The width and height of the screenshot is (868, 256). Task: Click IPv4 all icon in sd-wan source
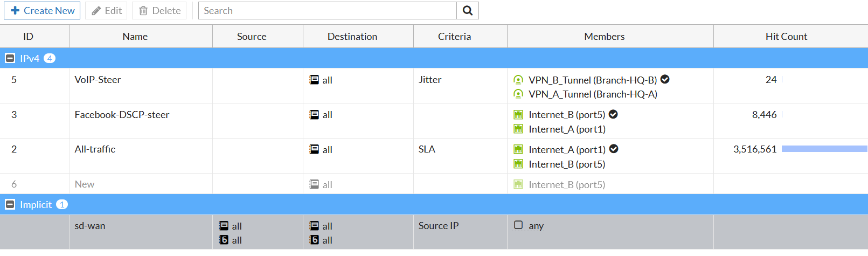click(224, 226)
